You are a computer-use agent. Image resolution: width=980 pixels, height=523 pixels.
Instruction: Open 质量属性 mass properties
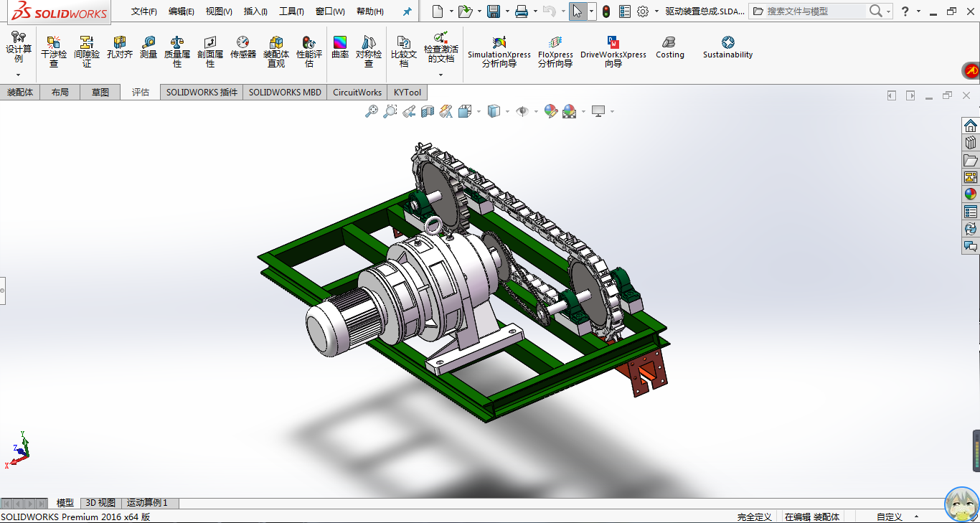point(177,52)
